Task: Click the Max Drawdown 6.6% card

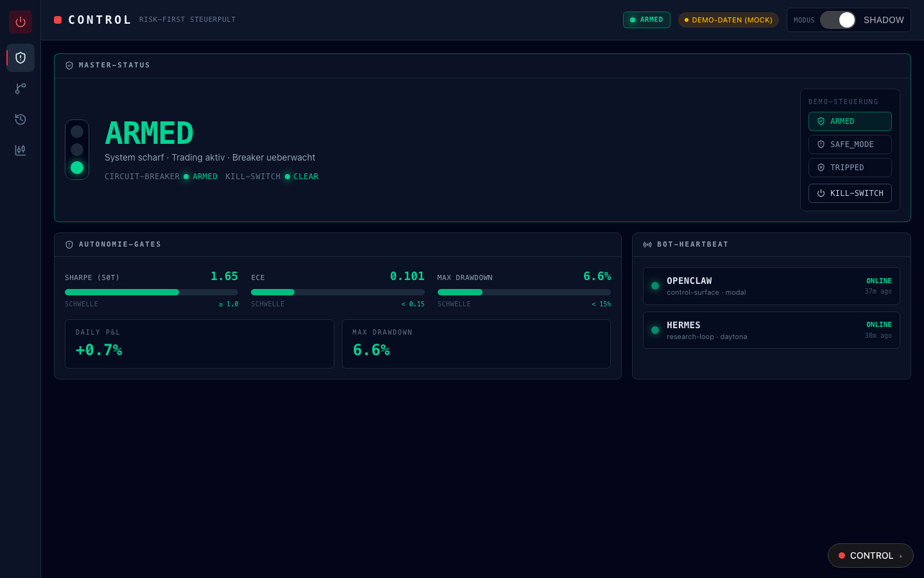Action: (x=476, y=344)
